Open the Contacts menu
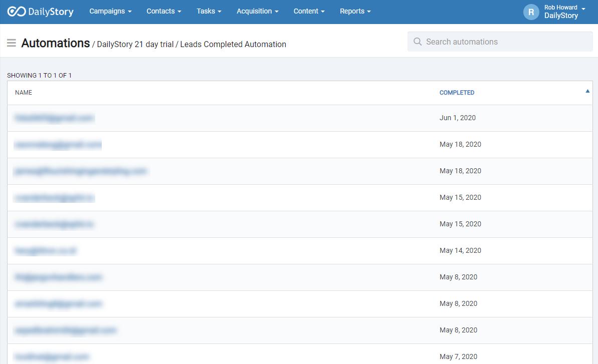Screen dimensions: 598x364 (x=164, y=11)
